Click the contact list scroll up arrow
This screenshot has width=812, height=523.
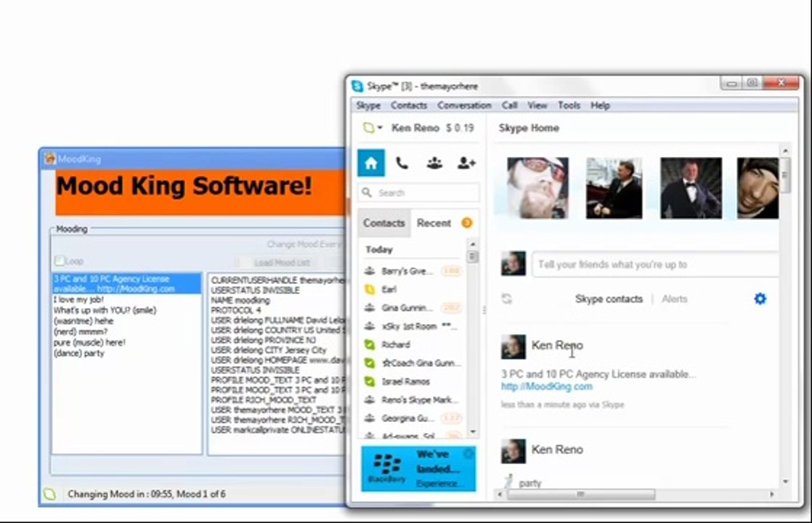click(472, 243)
